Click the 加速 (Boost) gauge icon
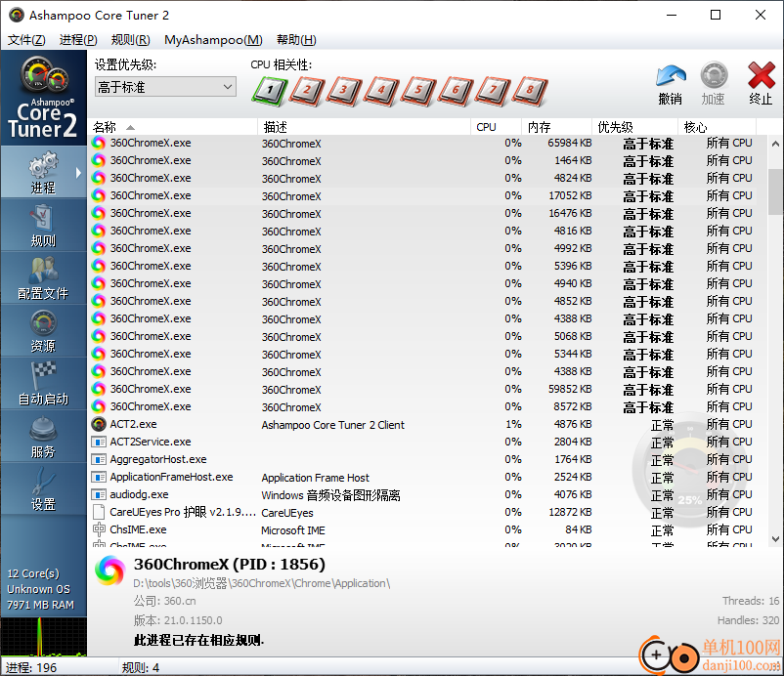 click(714, 76)
